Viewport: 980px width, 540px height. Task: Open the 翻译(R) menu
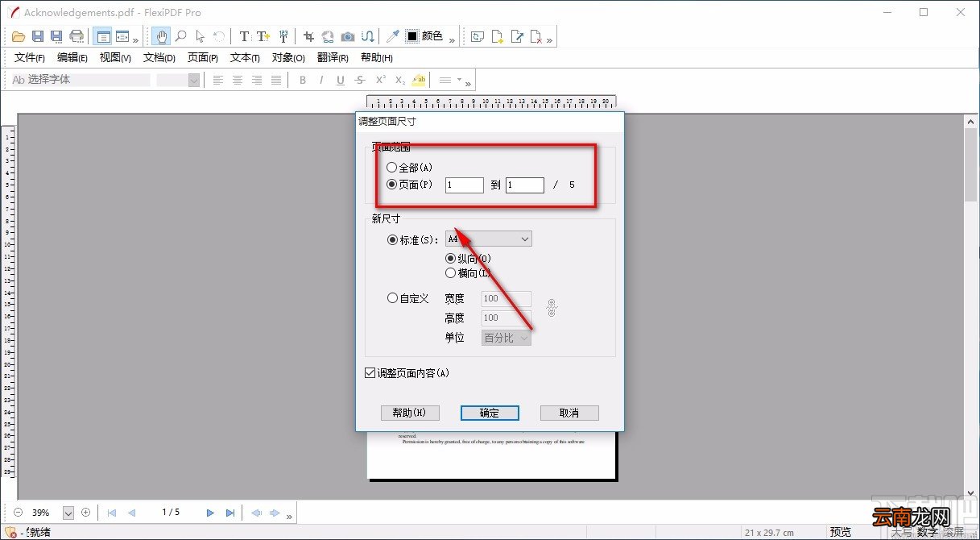click(333, 58)
